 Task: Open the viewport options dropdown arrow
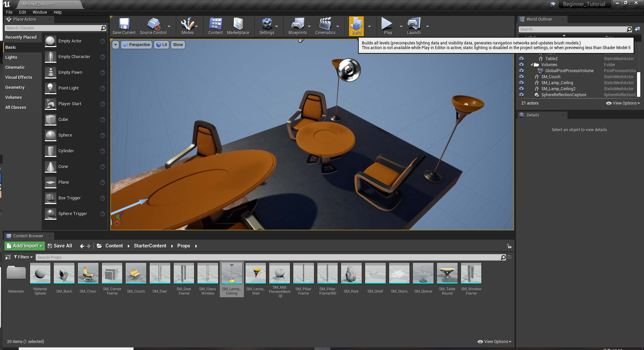[116, 45]
